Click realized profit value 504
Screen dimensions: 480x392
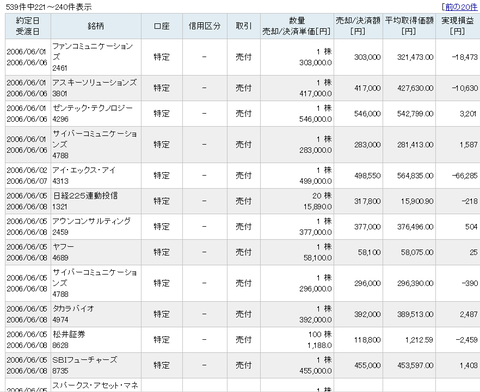471,227
